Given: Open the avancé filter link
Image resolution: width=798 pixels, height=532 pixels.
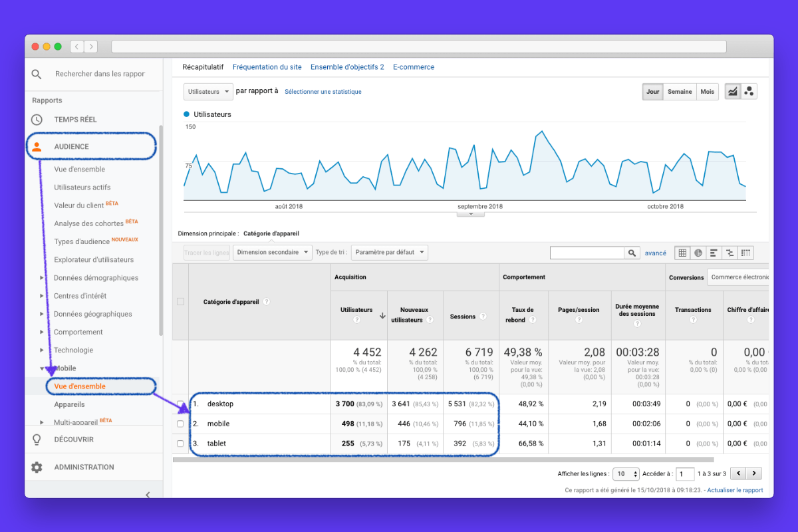Looking at the screenshot, I should click(656, 253).
